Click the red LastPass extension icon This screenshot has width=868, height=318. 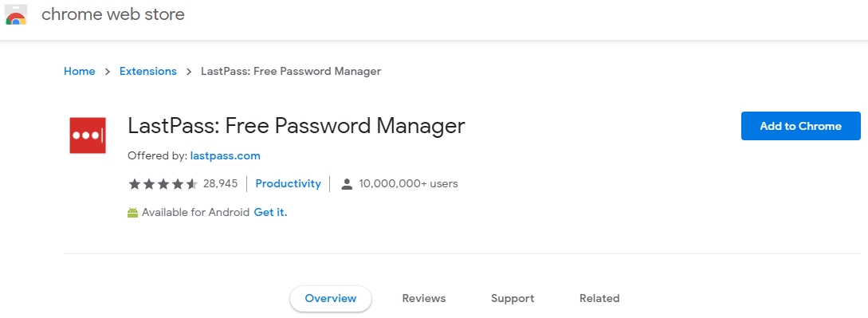pos(88,135)
